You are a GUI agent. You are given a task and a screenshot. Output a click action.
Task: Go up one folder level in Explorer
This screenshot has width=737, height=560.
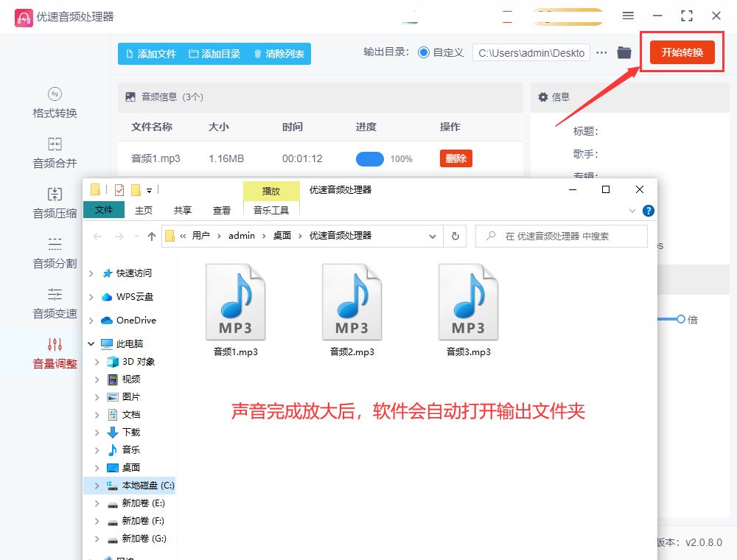[151, 237]
